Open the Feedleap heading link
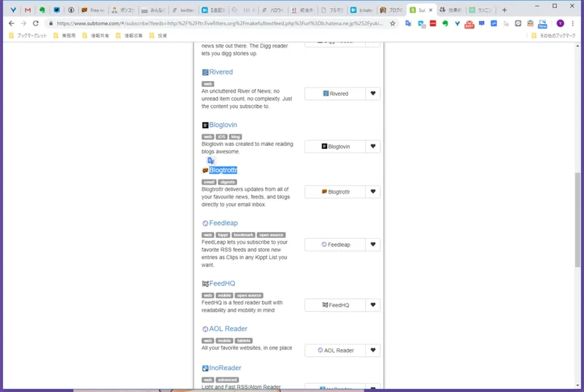Image resolution: width=584 pixels, height=392 pixels. (223, 223)
